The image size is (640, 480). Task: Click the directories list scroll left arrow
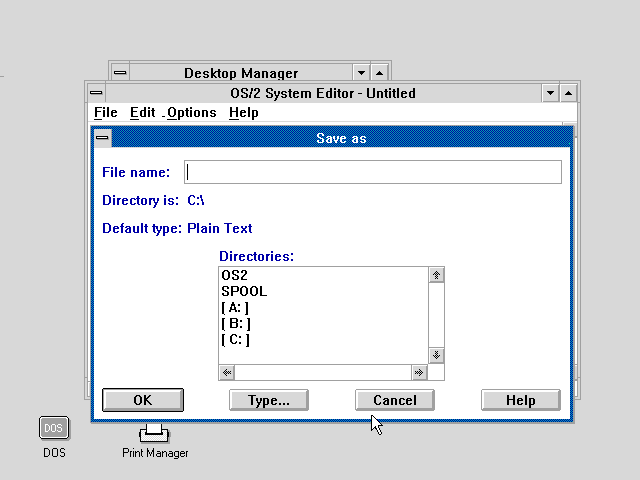pos(227,372)
